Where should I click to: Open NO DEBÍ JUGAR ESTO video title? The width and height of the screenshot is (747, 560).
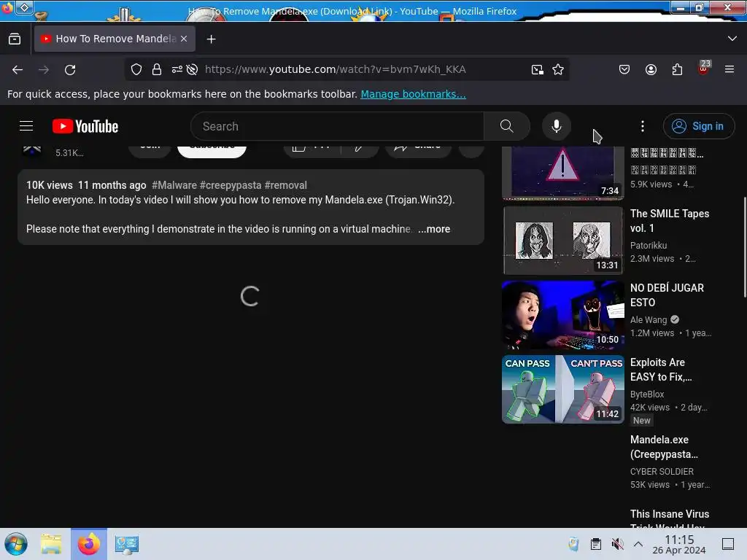coord(667,295)
